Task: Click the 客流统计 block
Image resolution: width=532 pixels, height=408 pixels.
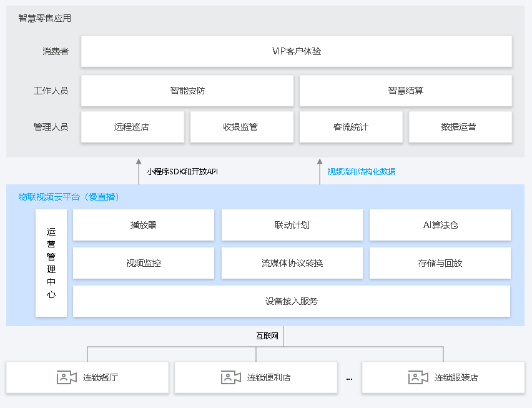Action: coord(351,127)
